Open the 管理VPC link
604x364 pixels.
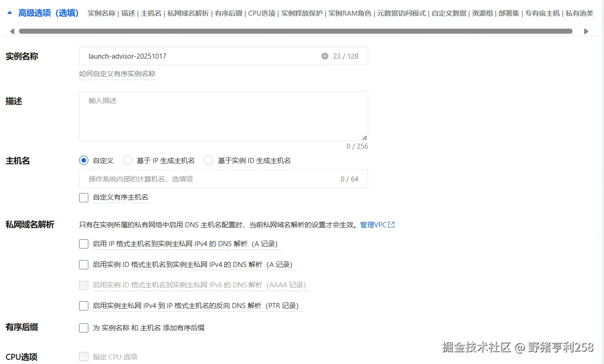pyautogui.click(x=373, y=225)
